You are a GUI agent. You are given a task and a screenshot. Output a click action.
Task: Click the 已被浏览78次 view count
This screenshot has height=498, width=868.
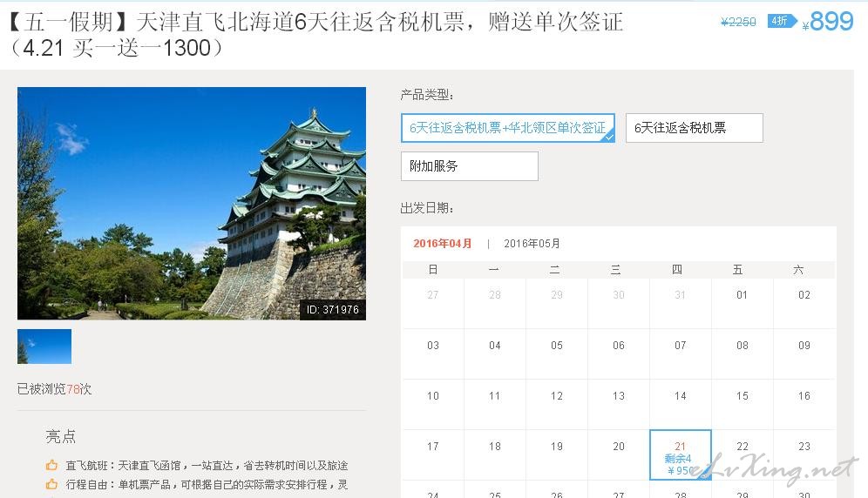coord(54,389)
